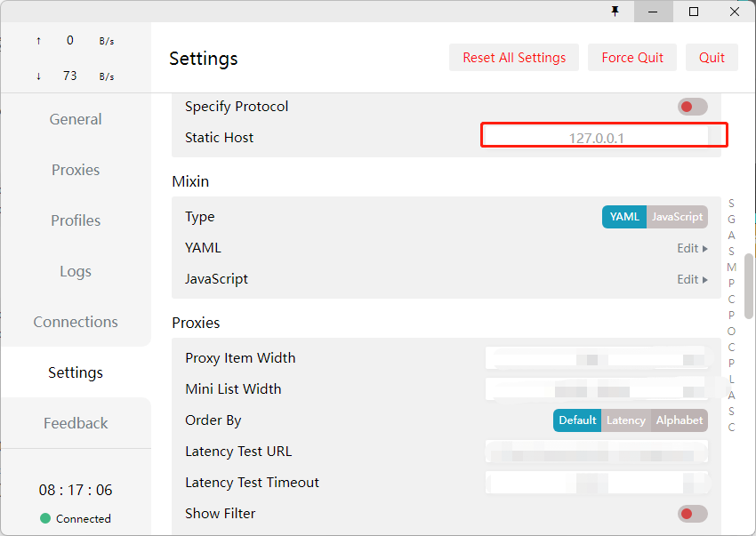Set Order By to Latency
The image size is (756, 536).
625,420
